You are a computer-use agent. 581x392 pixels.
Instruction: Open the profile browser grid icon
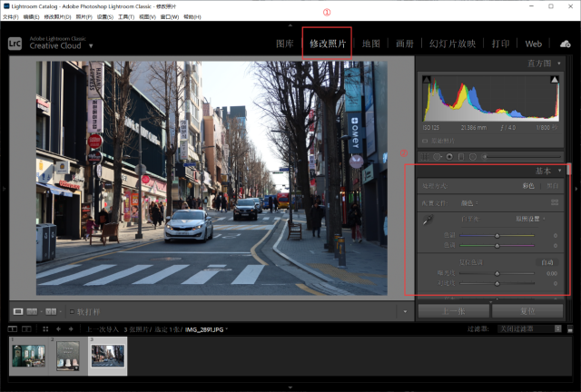pos(555,202)
